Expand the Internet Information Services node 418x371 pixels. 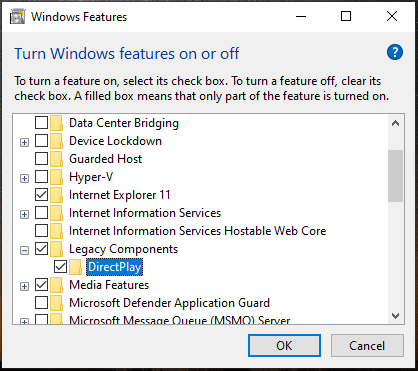24,214
